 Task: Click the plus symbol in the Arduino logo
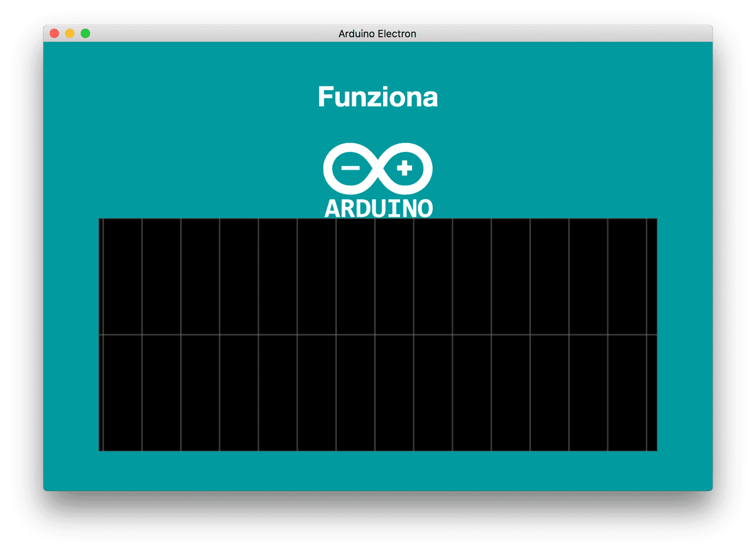(x=404, y=168)
